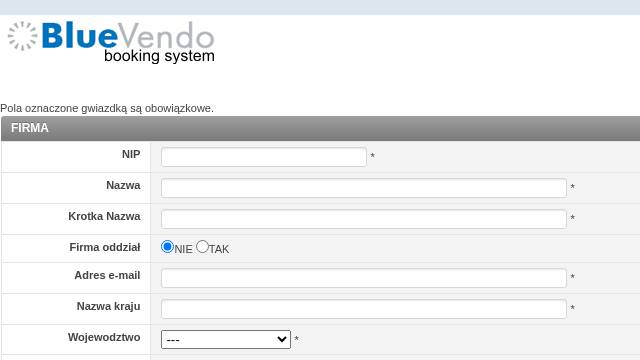Click the Firma oddział label
The image size is (640, 360).
click(x=104, y=247)
